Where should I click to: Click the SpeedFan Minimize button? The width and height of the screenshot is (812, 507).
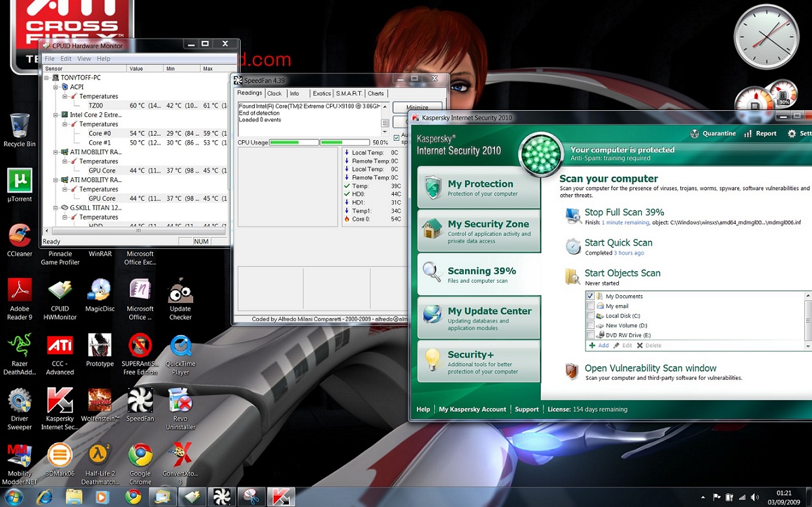pos(417,107)
